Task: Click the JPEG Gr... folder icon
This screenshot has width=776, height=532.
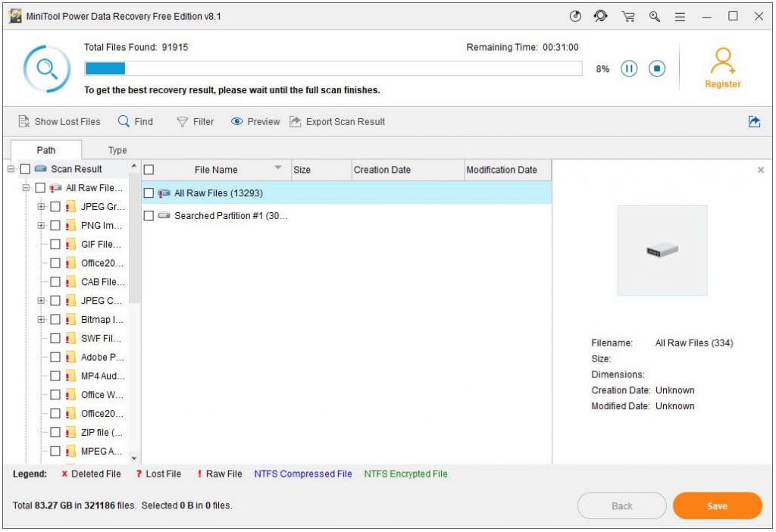Action: [x=70, y=207]
